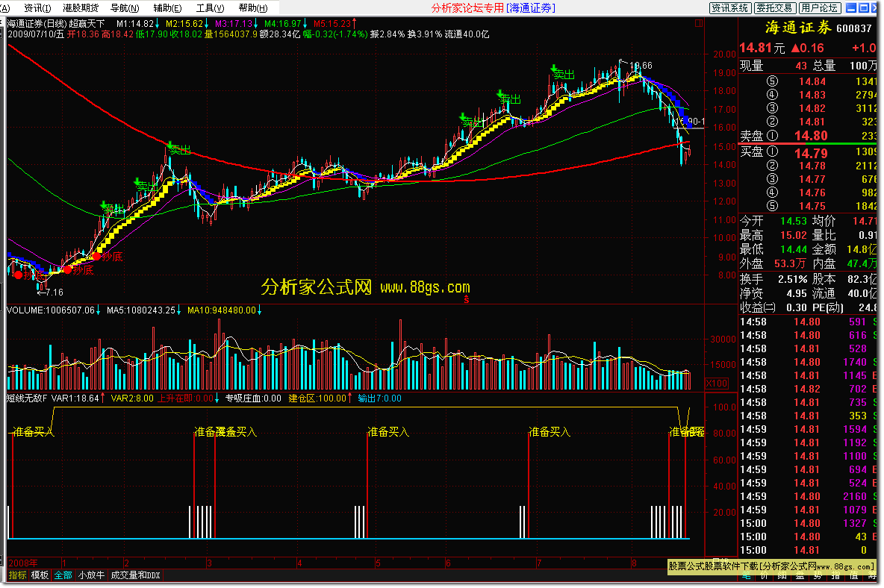884x588 pixels.
Task: Switch side panel to 值 tab
Action: (x=854, y=575)
